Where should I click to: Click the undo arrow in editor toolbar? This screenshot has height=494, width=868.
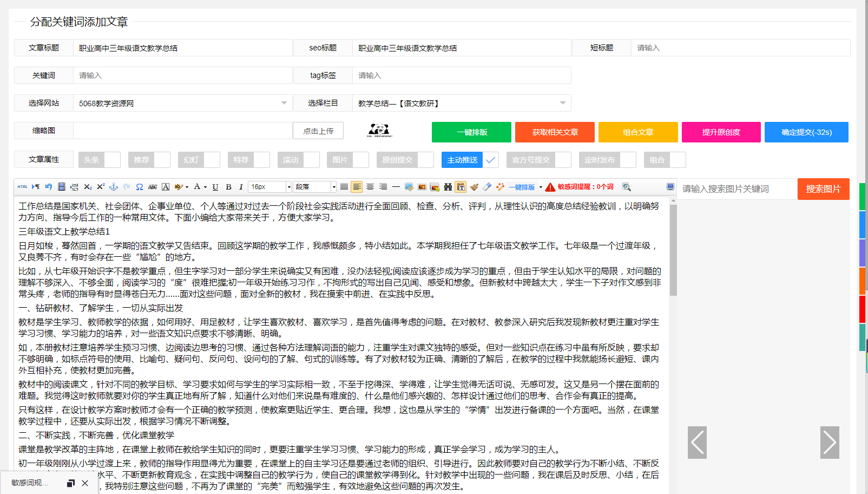49,187
